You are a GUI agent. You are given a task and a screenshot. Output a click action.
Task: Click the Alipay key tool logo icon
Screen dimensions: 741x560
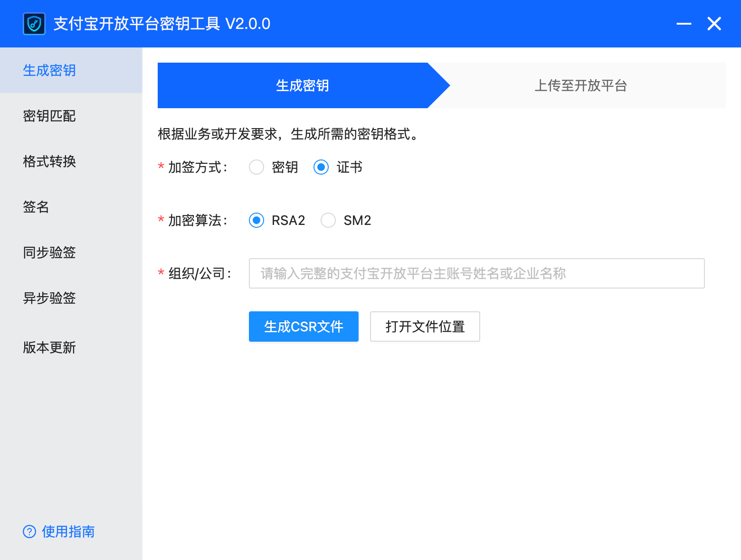point(33,24)
